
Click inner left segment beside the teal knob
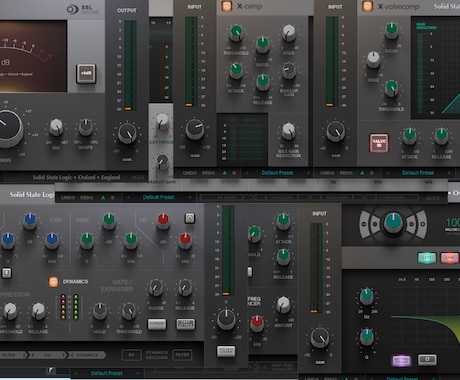click(x=375, y=224)
